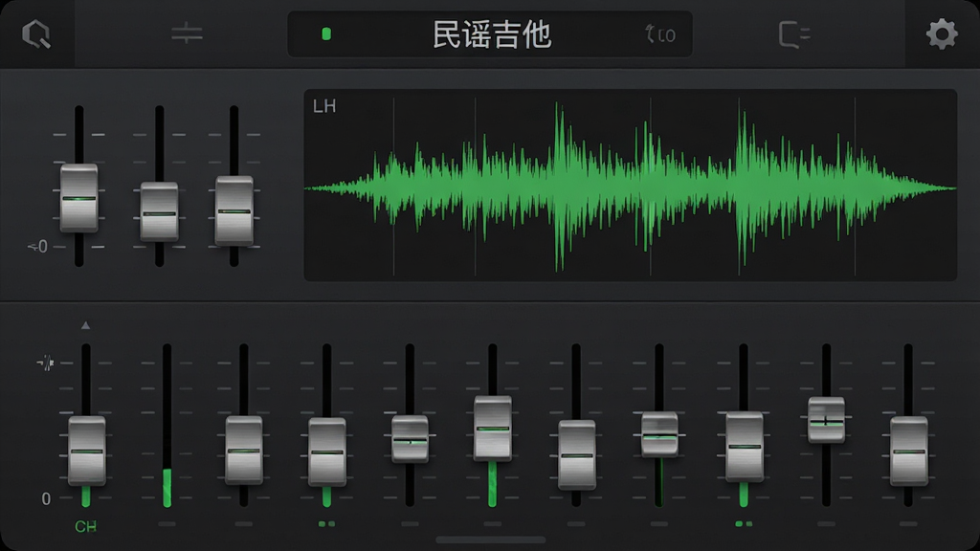The image size is (980, 551).
Task: Toggle the grey indicator under sixth fader
Action: click(x=493, y=524)
